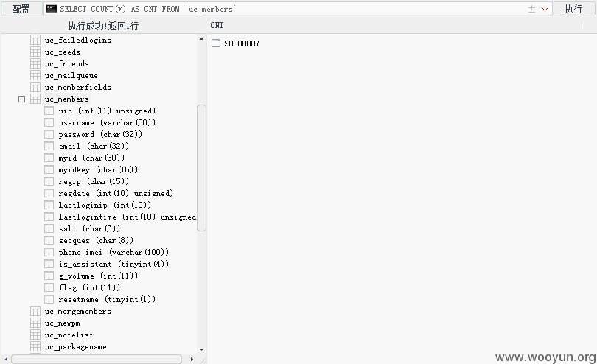The image size is (597, 364).
Task: Select the phone_imei (varchar(100)) column
Action: 114,253
